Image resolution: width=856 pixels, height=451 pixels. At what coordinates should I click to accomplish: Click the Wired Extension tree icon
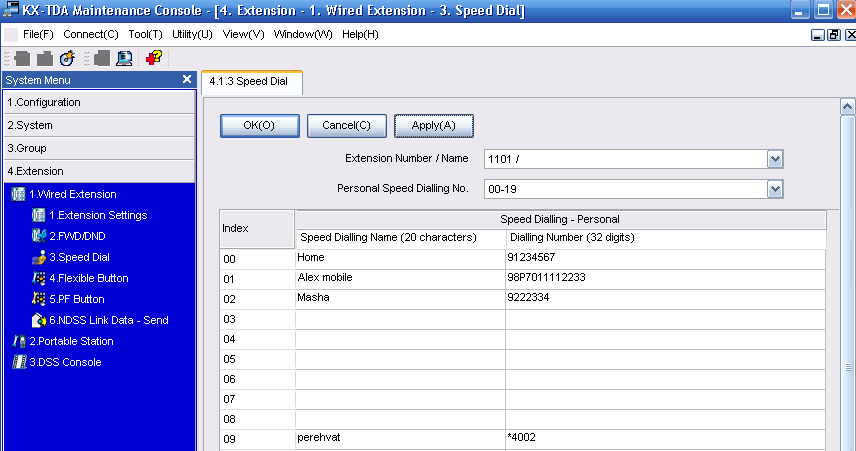pos(18,194)
